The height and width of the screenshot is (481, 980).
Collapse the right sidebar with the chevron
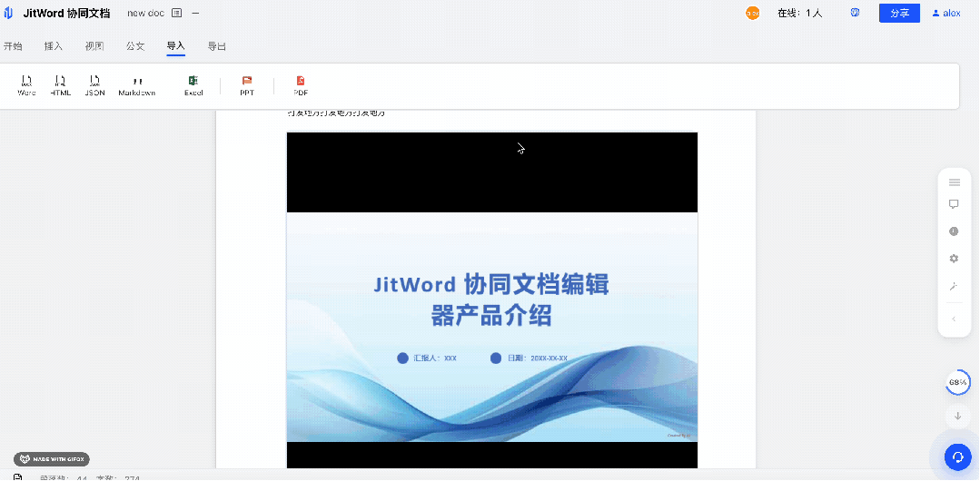point(954,319)
